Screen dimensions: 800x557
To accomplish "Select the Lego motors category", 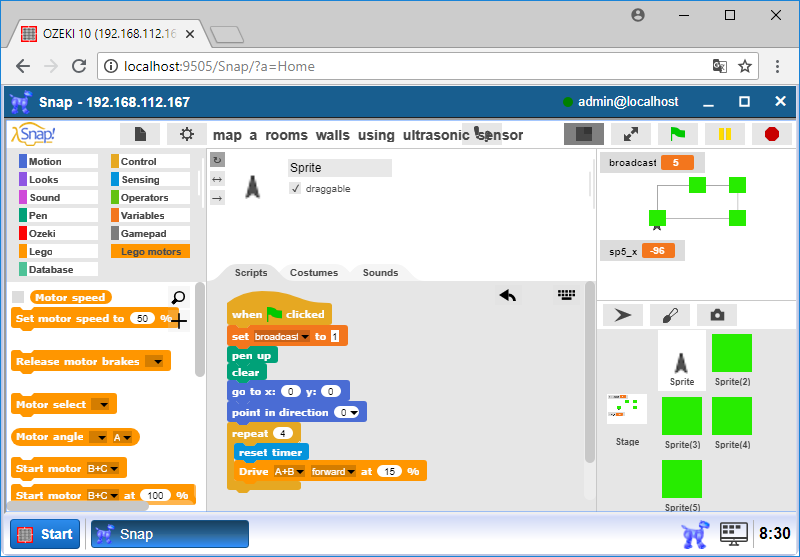I will [x=150, y=251].
